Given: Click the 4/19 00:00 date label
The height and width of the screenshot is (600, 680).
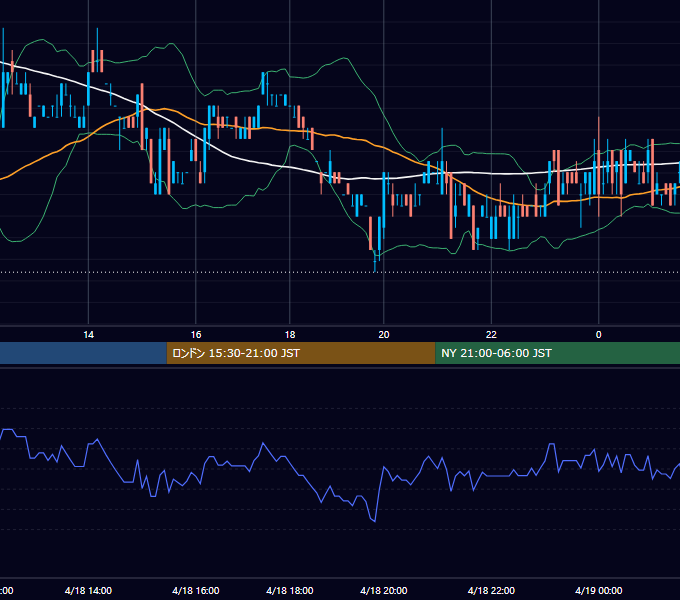Looking at the screenshot, I should (x=598, y=590).
